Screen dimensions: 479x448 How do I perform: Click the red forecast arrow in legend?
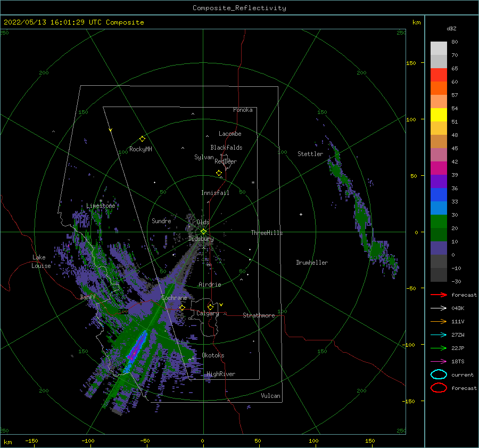(439, 295)
